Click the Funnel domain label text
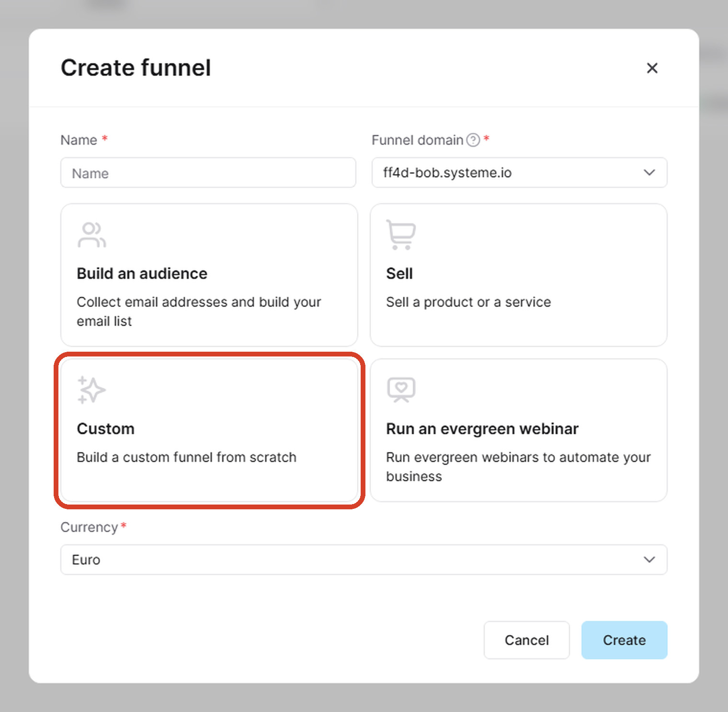This screenshot has width=728, height=712. [417, 140]
